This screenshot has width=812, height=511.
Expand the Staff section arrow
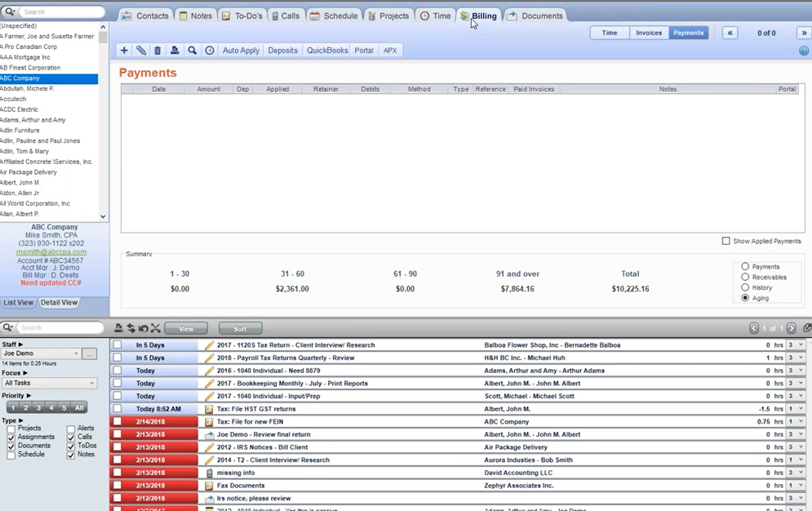pos(20,344)
